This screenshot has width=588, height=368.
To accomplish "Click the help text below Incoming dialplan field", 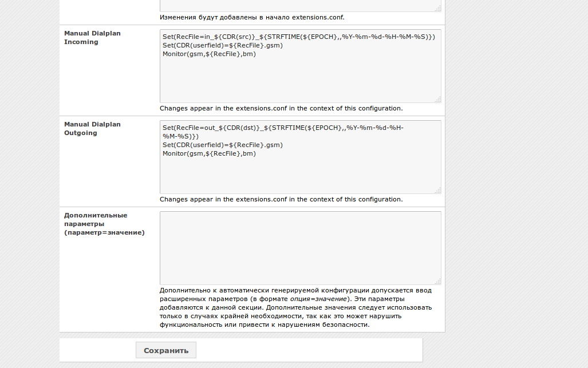I will (x=281, y=108).
